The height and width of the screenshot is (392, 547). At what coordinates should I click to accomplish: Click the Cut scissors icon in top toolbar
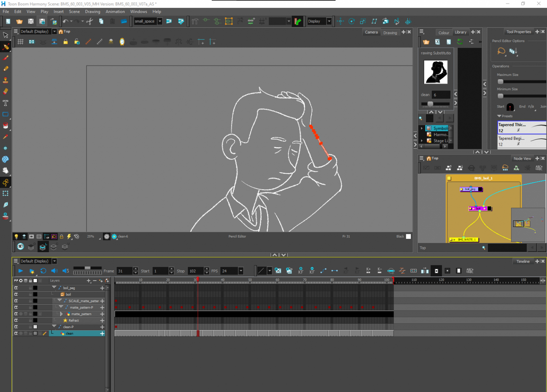pos(90,21)
